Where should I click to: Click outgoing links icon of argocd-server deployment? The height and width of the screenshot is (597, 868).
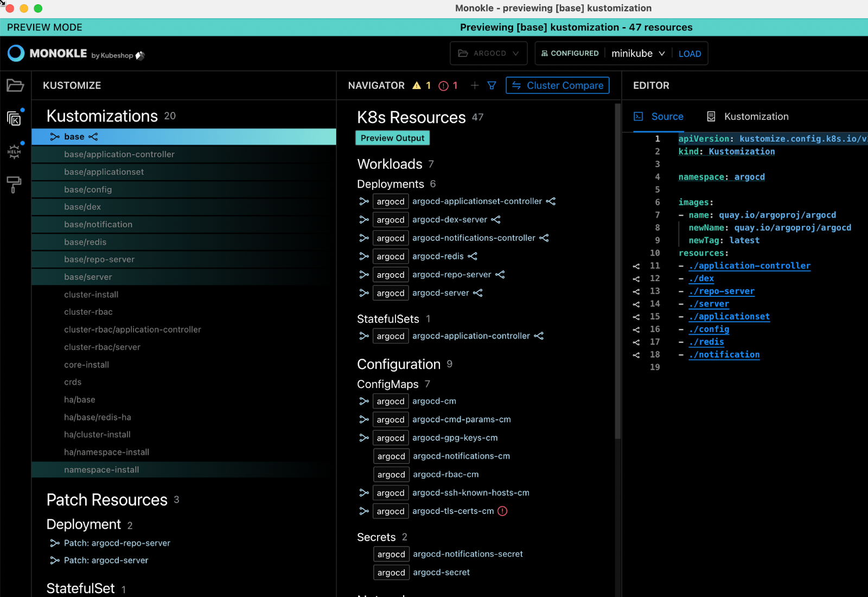(478, 293)
